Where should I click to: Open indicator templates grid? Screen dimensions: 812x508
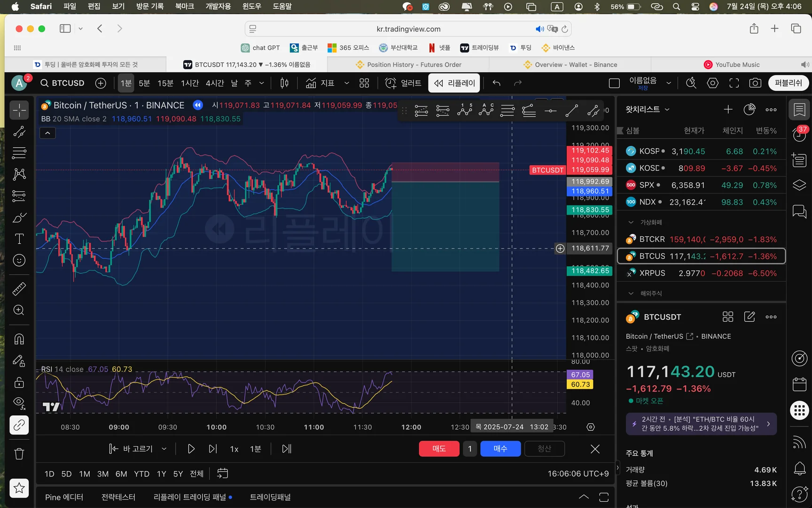(364, 83)
